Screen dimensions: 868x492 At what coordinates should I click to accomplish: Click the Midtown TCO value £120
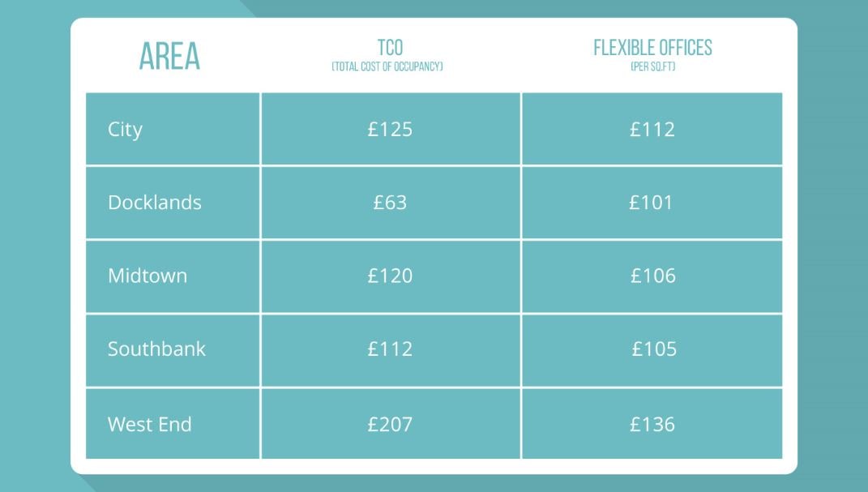point(390,276)
